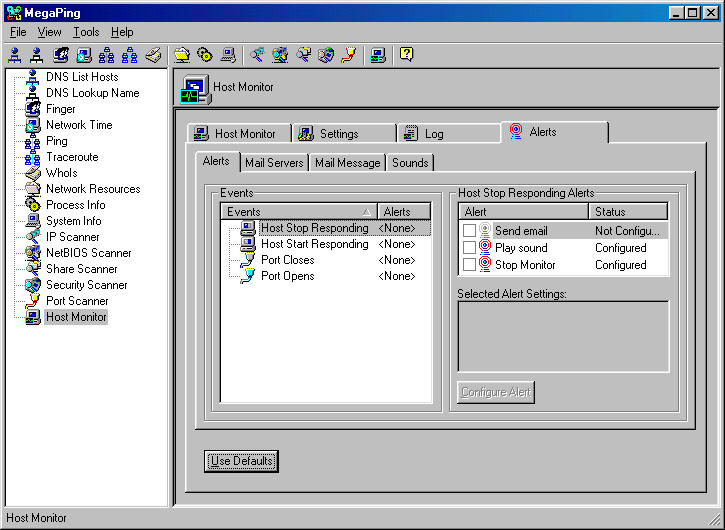Select the Host Start Responding event row
This screenshot has height=530, width=725.
[x=326, y=244]
